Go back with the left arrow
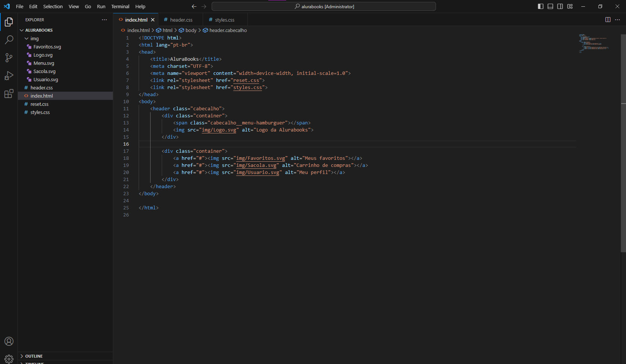626x364 pixels. 194,6
